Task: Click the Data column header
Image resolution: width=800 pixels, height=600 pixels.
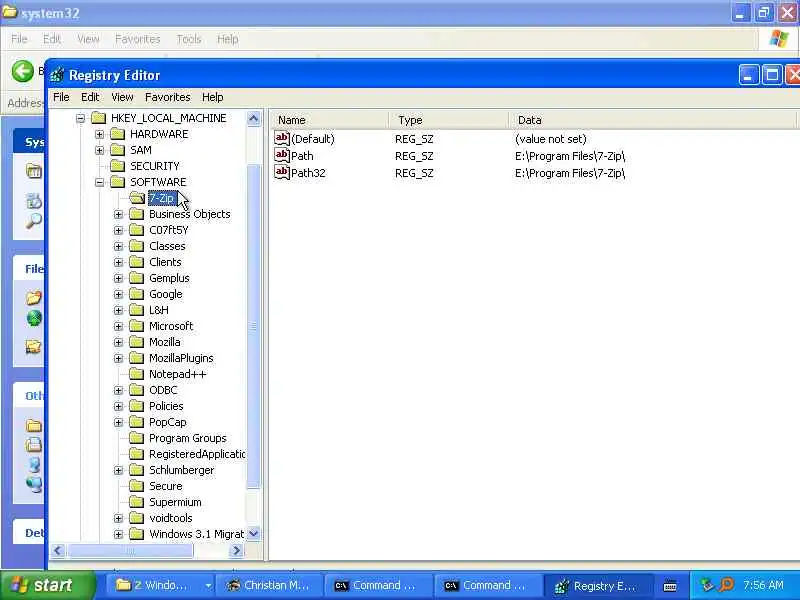Action: [x=653, y=120]
